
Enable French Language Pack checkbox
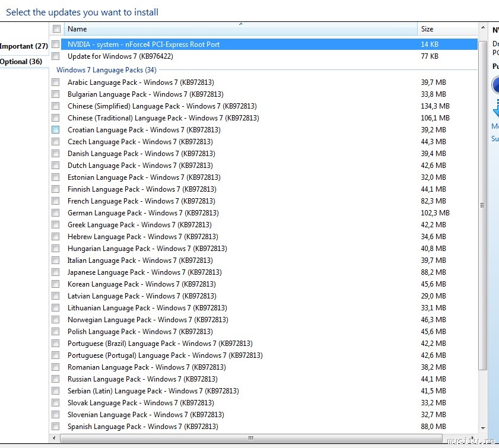[56, 201]
